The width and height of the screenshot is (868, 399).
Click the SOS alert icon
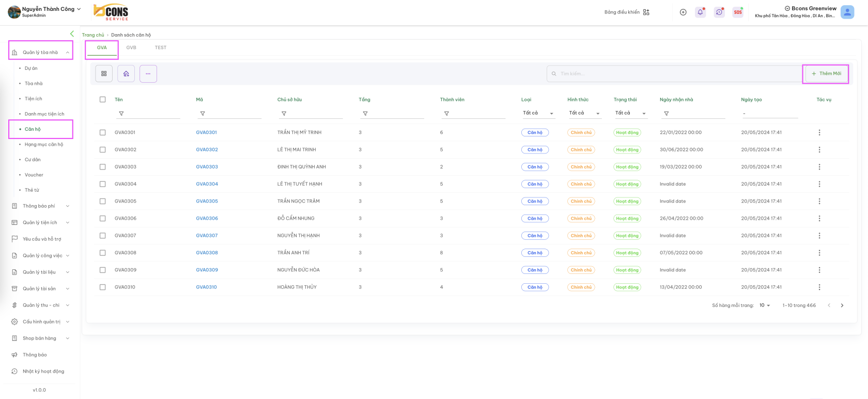738,12
